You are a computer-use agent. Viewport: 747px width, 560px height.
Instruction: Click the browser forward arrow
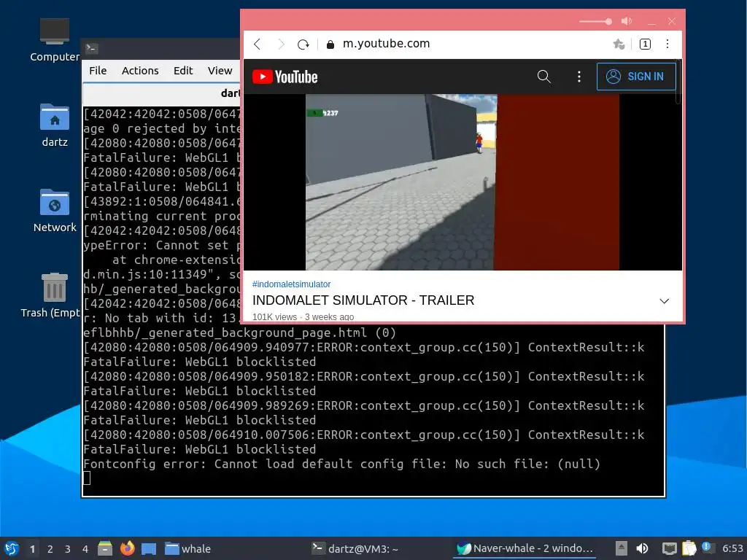coord(281,44)
